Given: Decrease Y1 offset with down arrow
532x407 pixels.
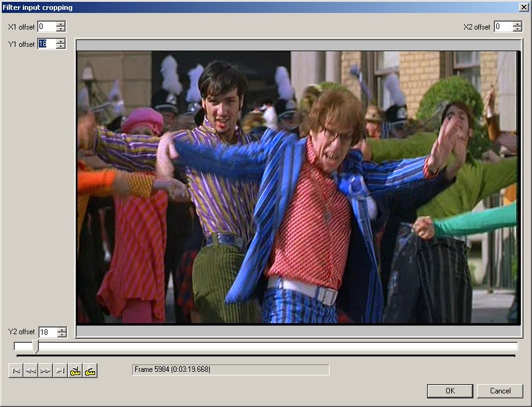Looking at the screenshot, I should click(60, 46).
